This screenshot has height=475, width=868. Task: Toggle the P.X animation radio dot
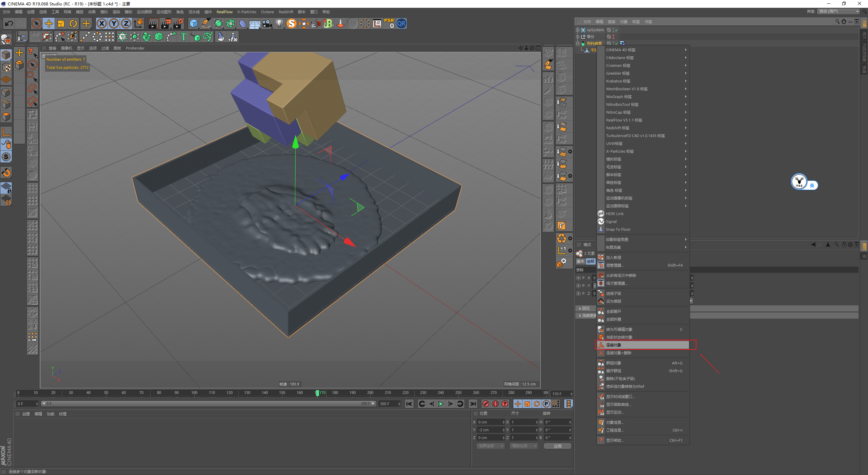point(578,278)
